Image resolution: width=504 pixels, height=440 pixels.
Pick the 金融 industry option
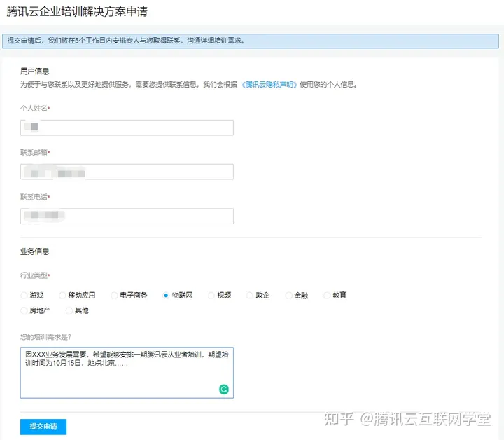coord(288,295)
